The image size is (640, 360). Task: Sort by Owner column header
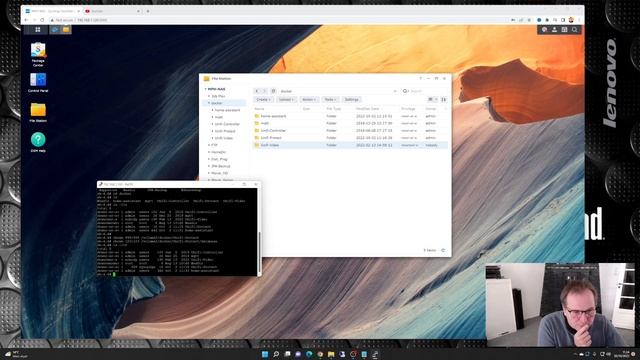(x=431, y=109)
